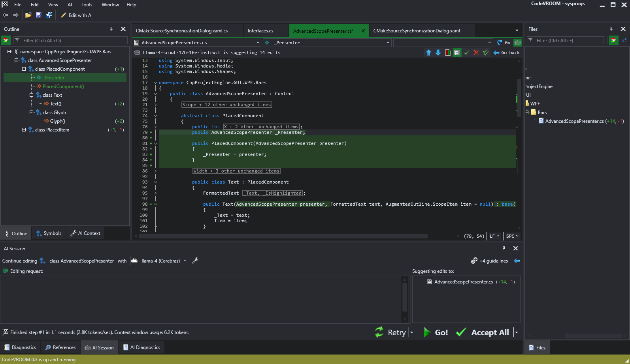Open the References bottom tab
Viewport: 630px width, 364px height.
click(60, 347)
